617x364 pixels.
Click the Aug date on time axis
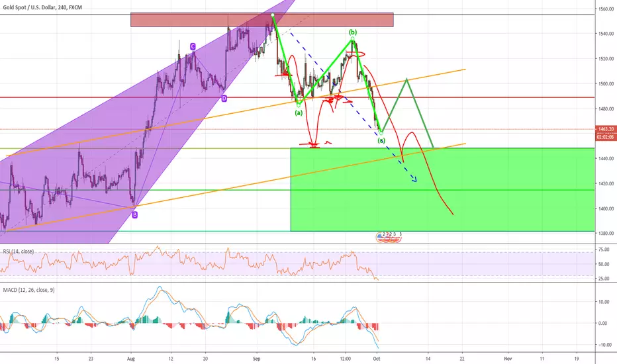(x=131, y=359)
